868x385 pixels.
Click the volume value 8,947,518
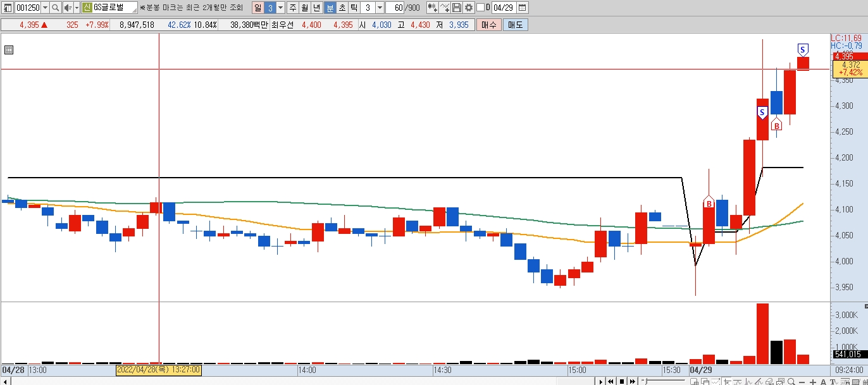(137, 25)
